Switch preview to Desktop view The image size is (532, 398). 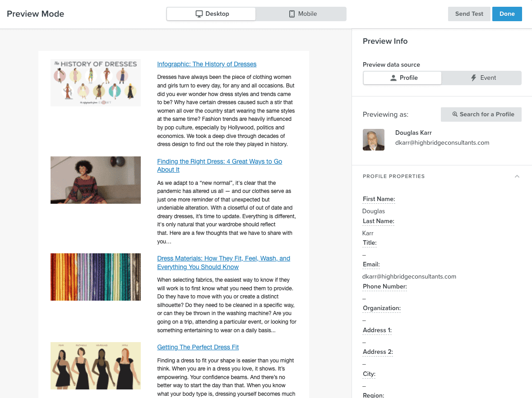pyautogui.click(x=211, y=14)
